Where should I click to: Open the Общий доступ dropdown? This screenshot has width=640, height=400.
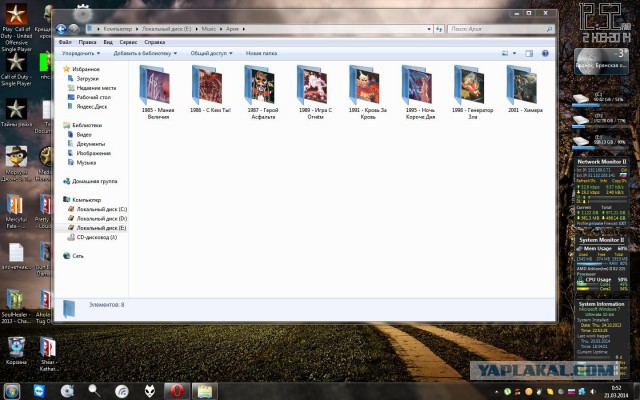point(211,53)
